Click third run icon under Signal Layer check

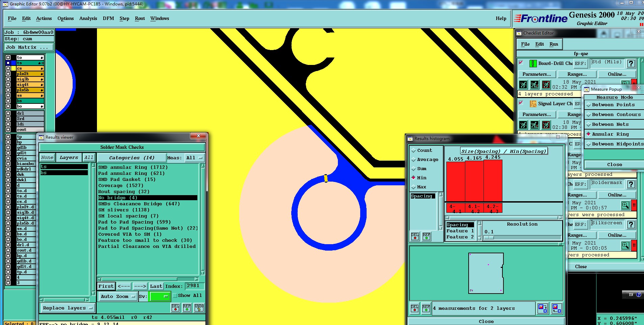tap(546, 125)
